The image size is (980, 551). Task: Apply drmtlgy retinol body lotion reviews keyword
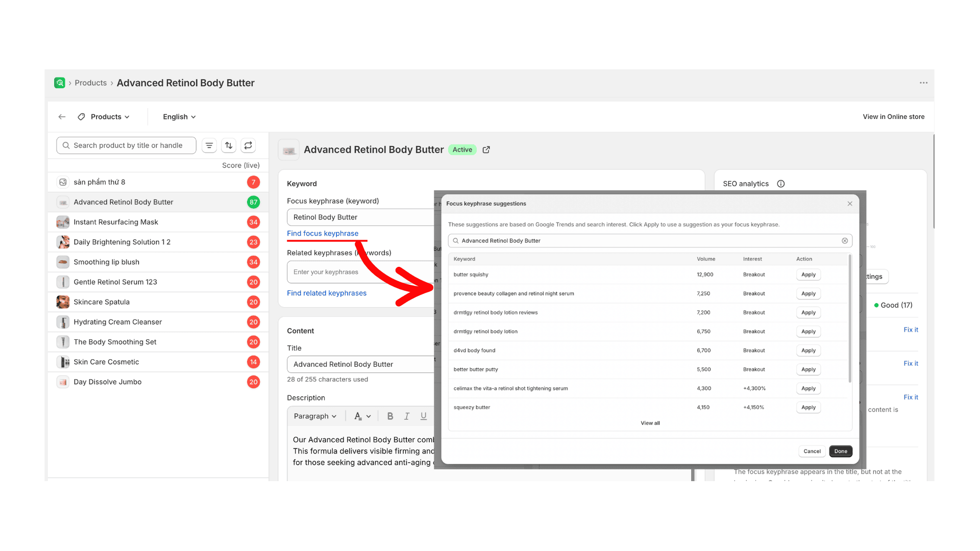coord(808,313)
